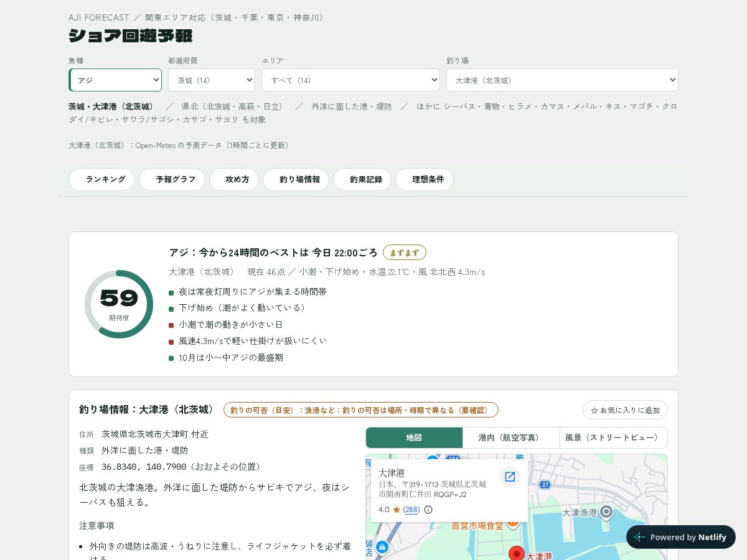
Task: Open the 釣り場 dropdown showing 大津港（北茨城）
Action: tap(562, 80)
